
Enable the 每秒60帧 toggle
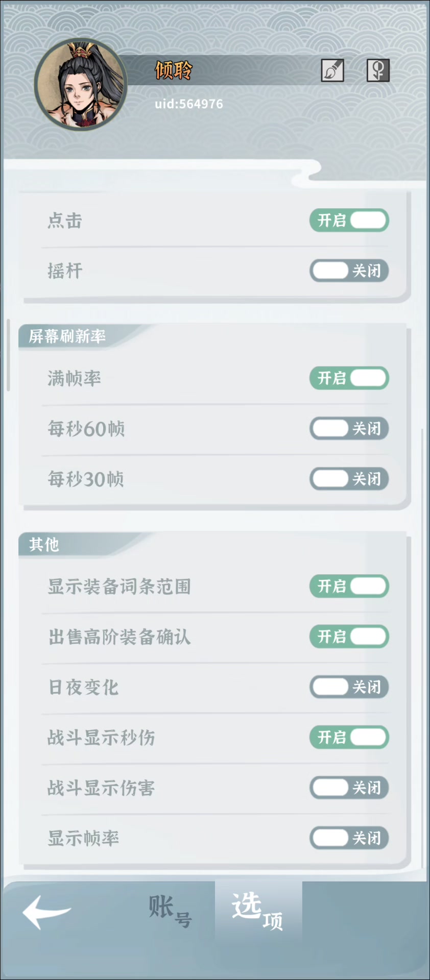pos(349,428)
